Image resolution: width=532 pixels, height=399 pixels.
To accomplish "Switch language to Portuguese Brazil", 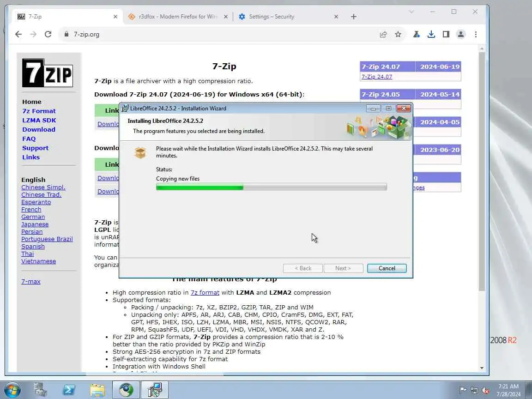I will (47, 239).
